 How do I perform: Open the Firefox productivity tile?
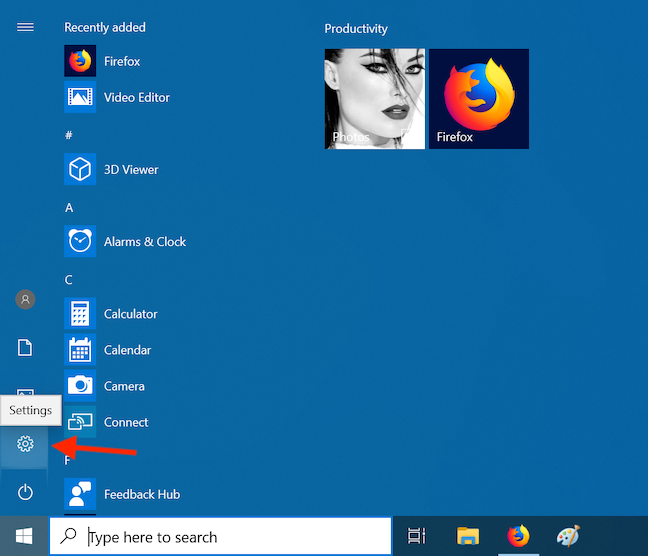tap(479, 99)
